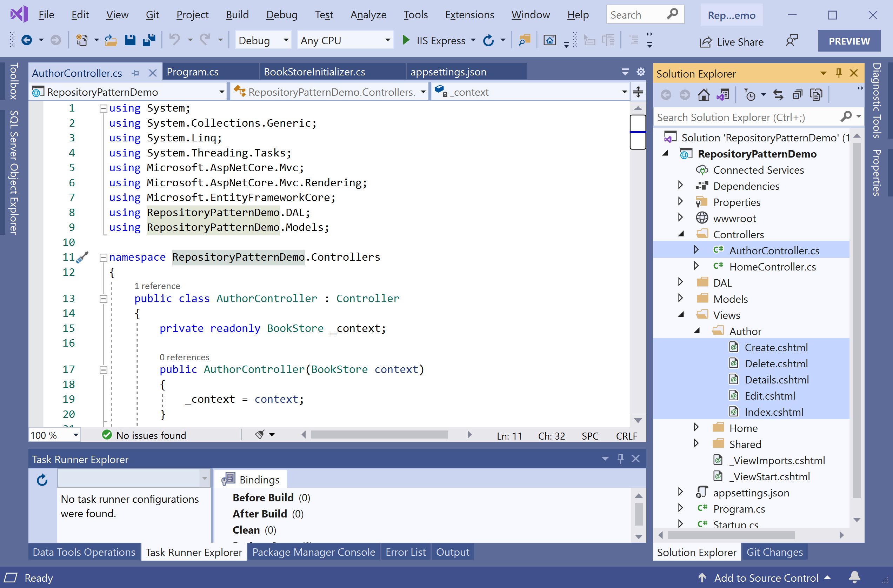Open the editor zoom level dropdown

[x=75, y=435]
